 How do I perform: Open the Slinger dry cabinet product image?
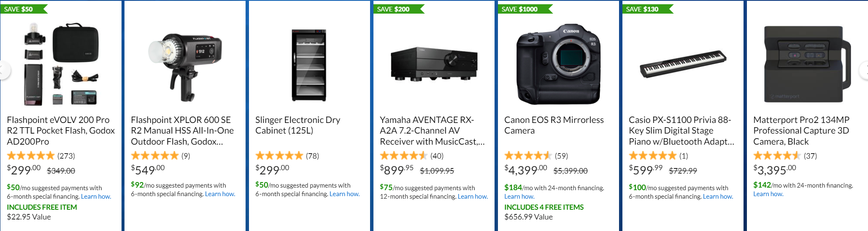309,65
